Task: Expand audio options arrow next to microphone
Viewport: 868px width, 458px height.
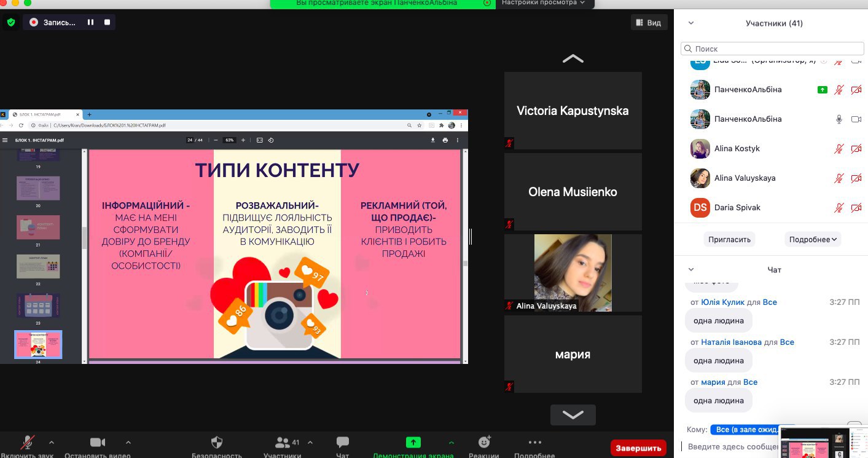Action: coord(52,442)
